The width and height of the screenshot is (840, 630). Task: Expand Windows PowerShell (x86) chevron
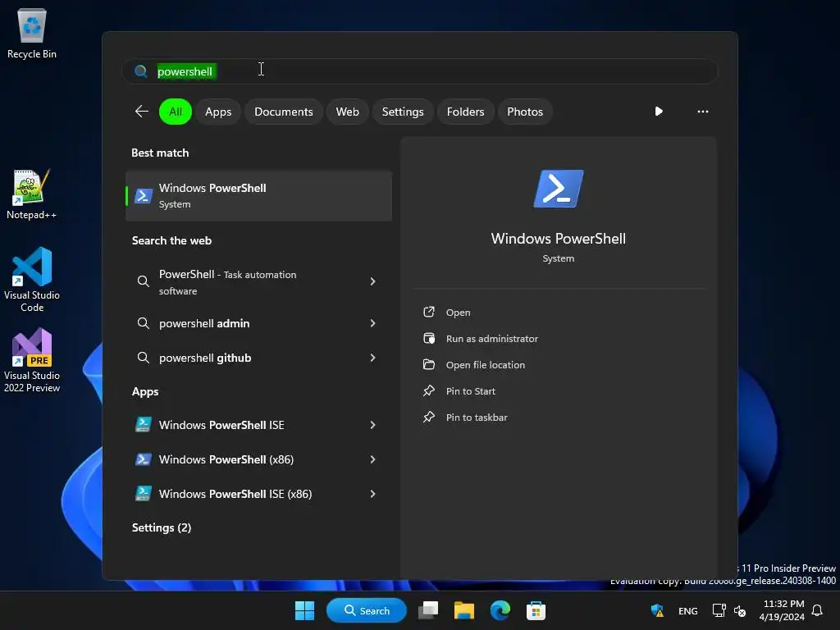pos(373,459)
